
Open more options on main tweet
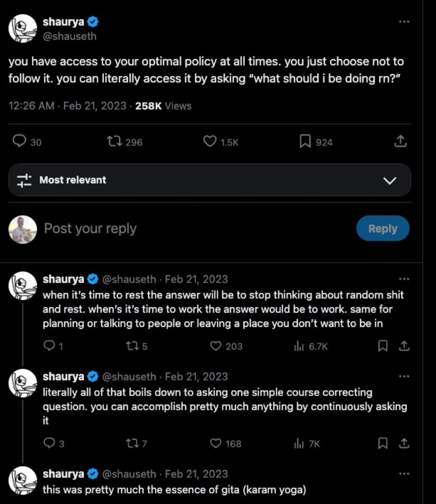tap(404, 22)
